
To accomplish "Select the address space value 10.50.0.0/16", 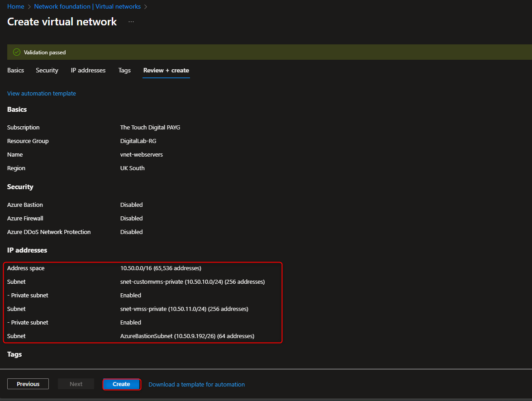I will (x=161, y=268).
